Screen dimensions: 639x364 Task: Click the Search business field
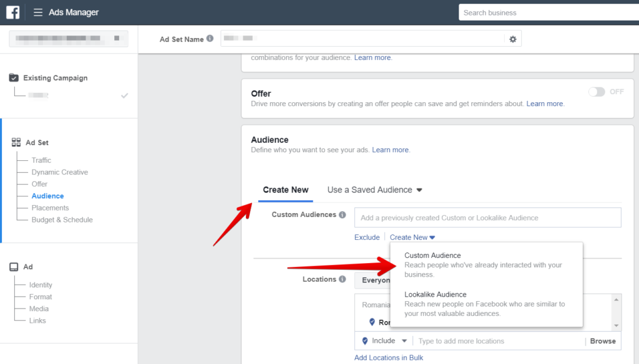549,12
